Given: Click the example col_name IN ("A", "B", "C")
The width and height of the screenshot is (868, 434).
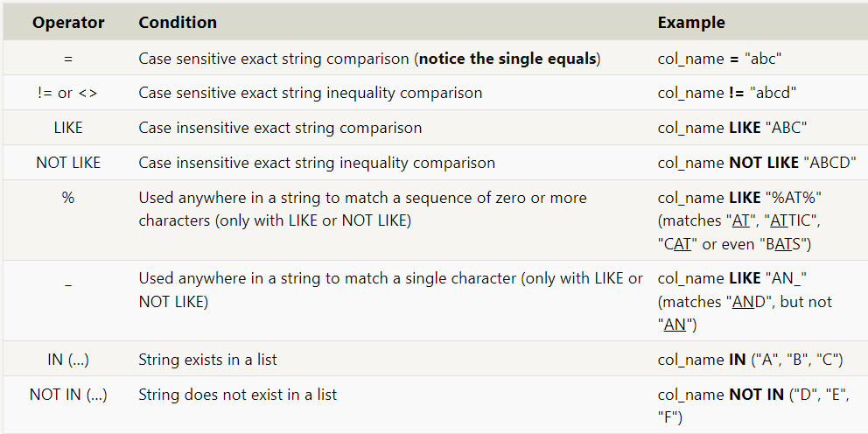Looking at the screenshot, I should pos(750,360).
